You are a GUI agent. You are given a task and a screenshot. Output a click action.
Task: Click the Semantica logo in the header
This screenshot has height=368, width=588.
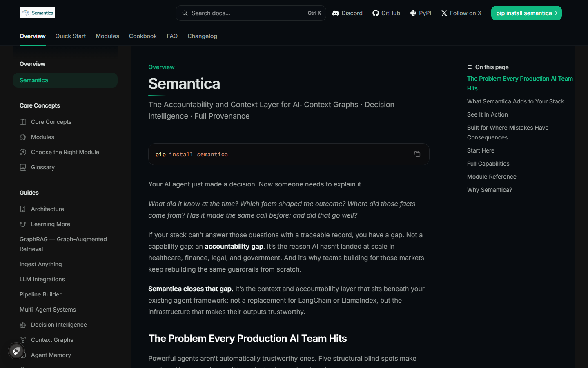coord(37,13)
